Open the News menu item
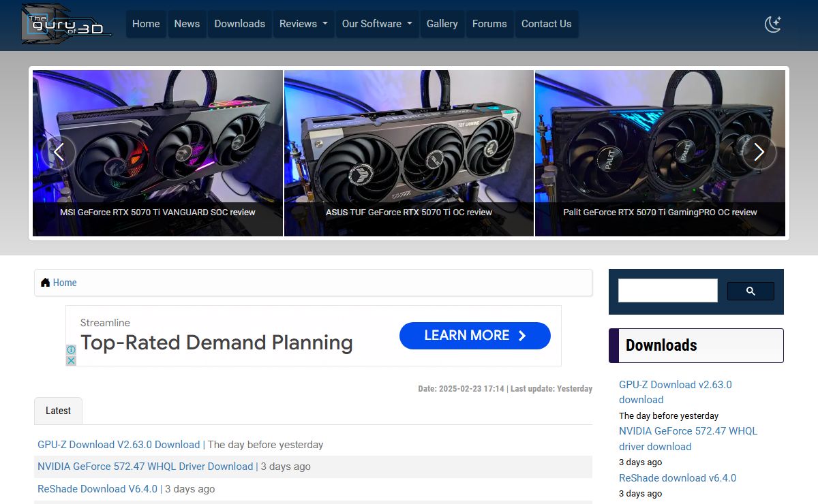818x504 pixels. pyautogui.click(x=187, y=24)
